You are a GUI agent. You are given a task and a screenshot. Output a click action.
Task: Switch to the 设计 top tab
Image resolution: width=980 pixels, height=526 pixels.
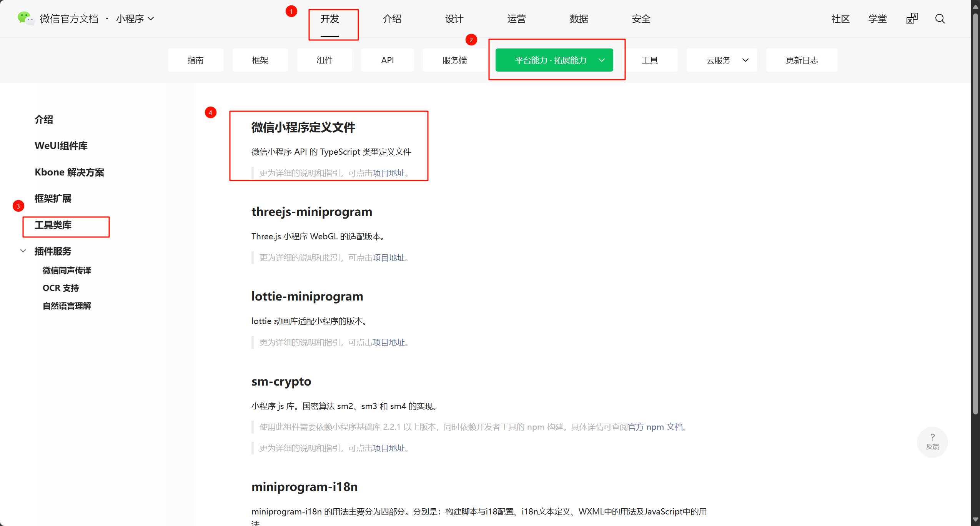454,19
